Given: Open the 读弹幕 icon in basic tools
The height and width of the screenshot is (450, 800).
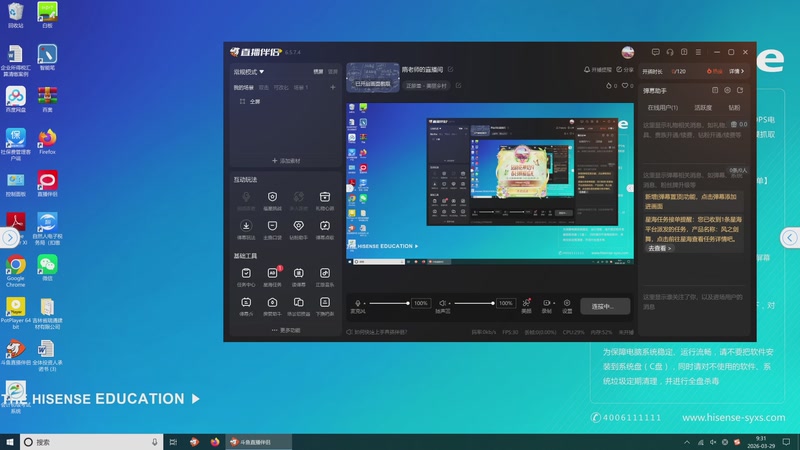Looking at the screenshot, I should tap(298, 273).
